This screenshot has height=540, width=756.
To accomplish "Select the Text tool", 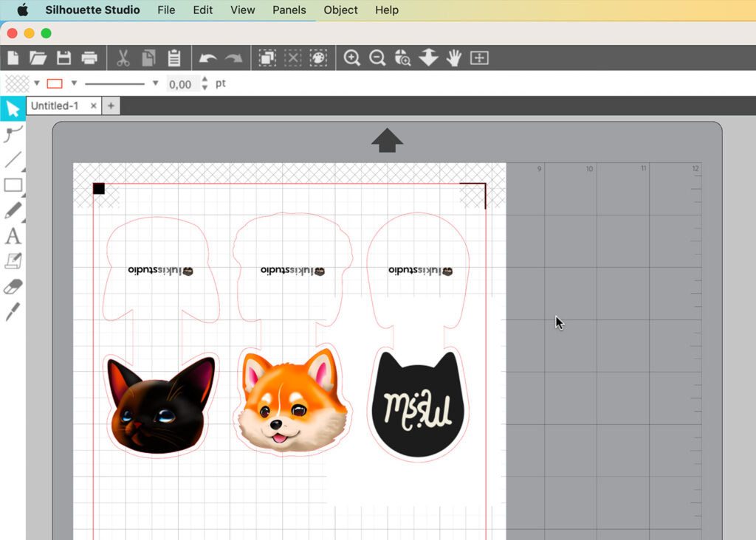I will [x=13, y=236].
